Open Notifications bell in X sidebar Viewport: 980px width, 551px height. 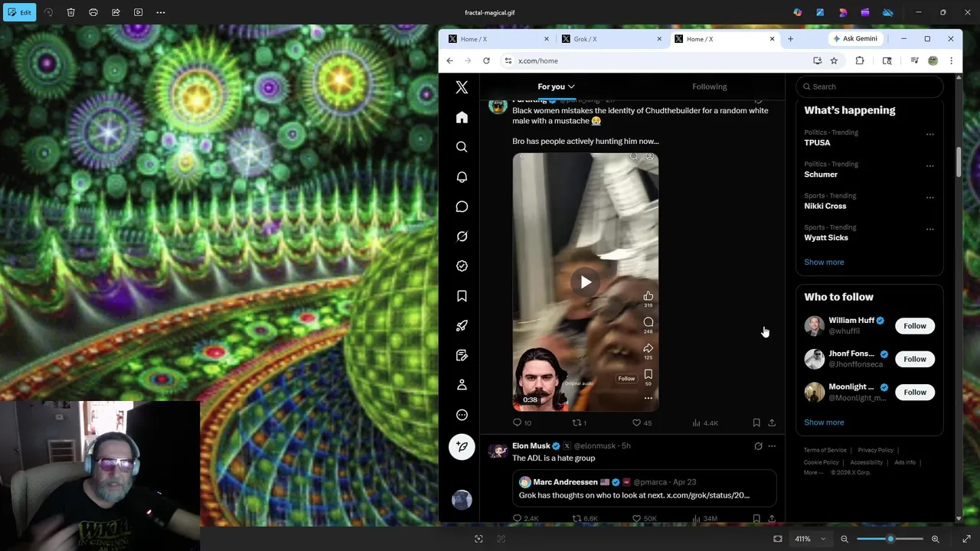(462, 177)
